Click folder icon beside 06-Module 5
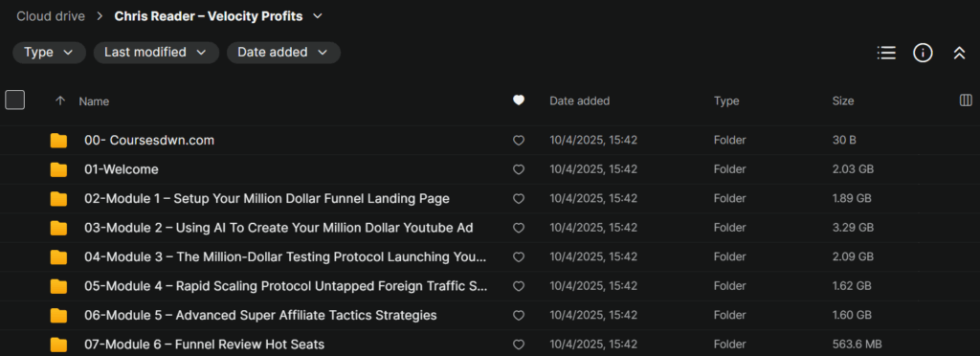 pos(58,315)
